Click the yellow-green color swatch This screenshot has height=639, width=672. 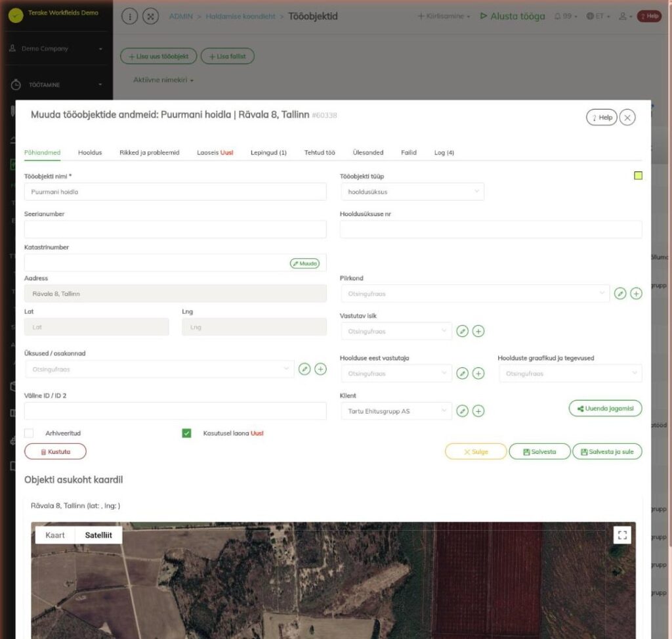point(638,175)
